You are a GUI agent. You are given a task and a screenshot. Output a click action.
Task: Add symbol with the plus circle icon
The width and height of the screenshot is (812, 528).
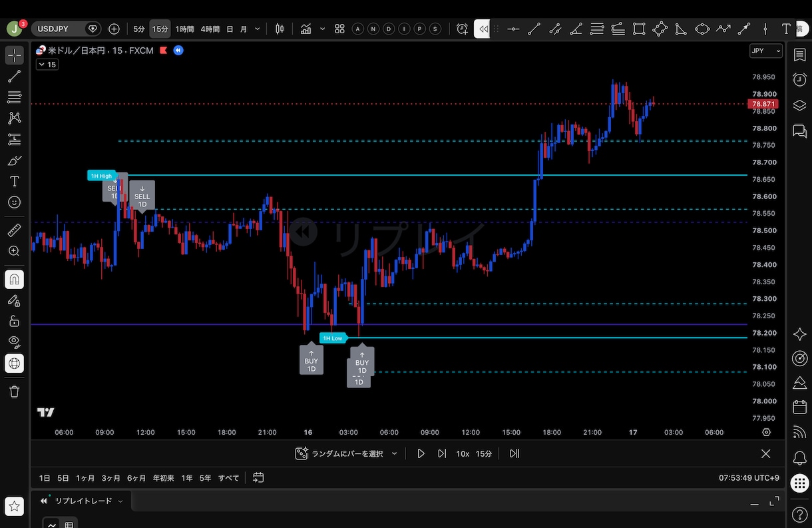[114, 29]
